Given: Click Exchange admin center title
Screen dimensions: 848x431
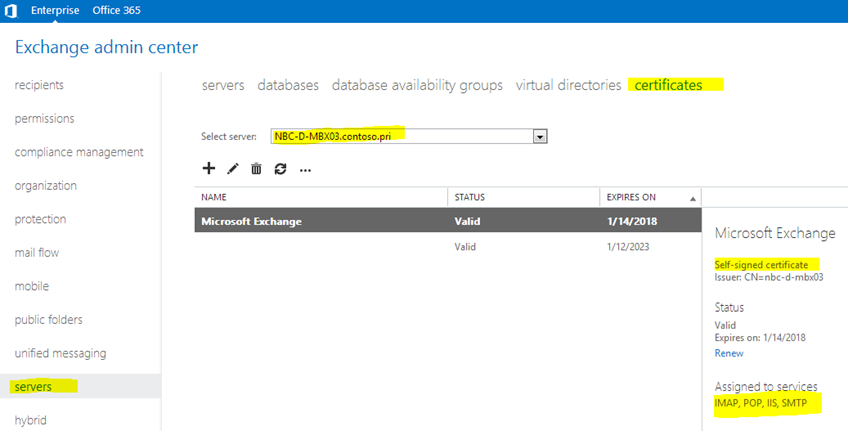Looking at the screenshot, I should click(x=107, y=47).
